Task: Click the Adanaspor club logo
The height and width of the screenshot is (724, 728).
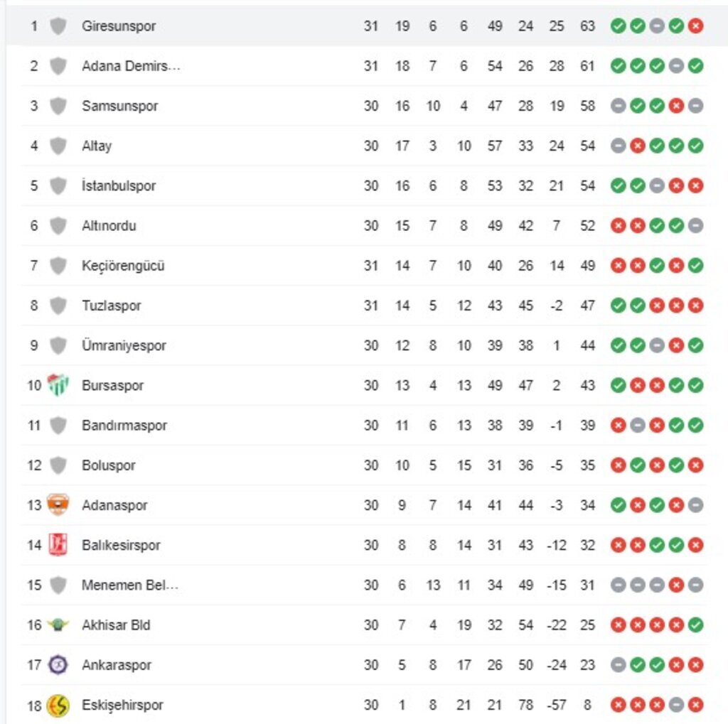Action: pos(58,505)
